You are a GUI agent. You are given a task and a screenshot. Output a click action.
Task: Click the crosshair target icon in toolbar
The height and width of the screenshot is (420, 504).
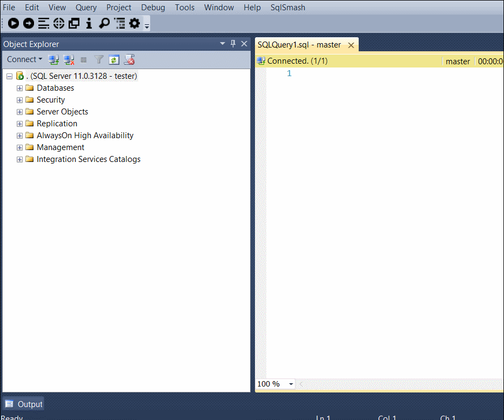pyautogui.click(x=59, y=23)
